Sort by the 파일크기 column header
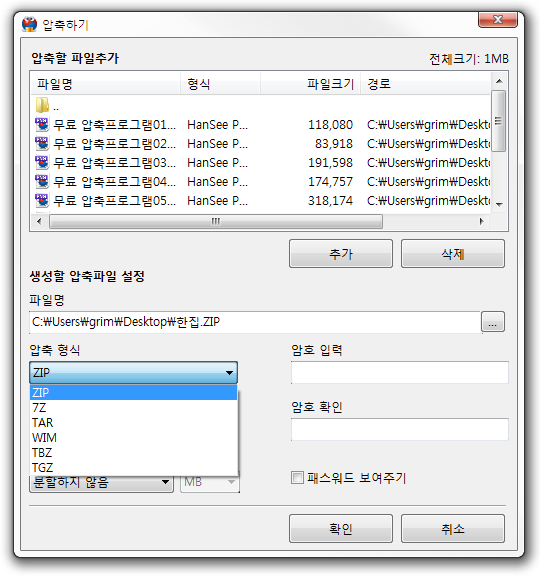Image resolution: width=540 pixels, height=582 pixels. (x=310, y=84)
